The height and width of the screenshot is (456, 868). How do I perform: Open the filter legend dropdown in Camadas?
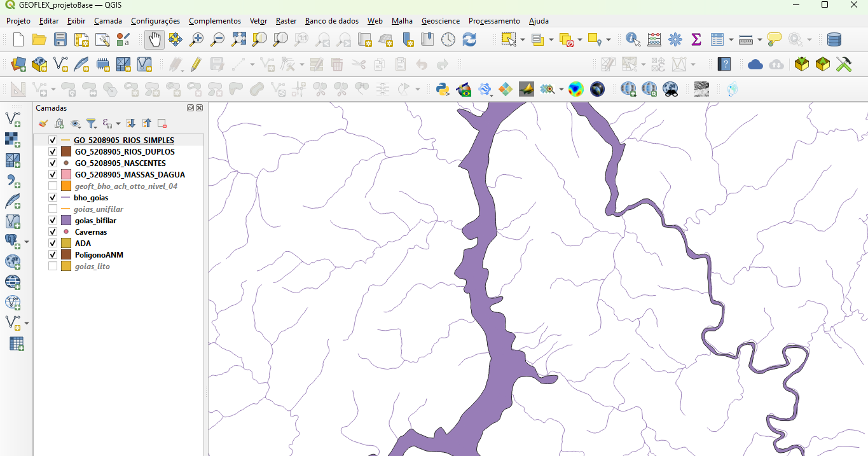[92, 123]
